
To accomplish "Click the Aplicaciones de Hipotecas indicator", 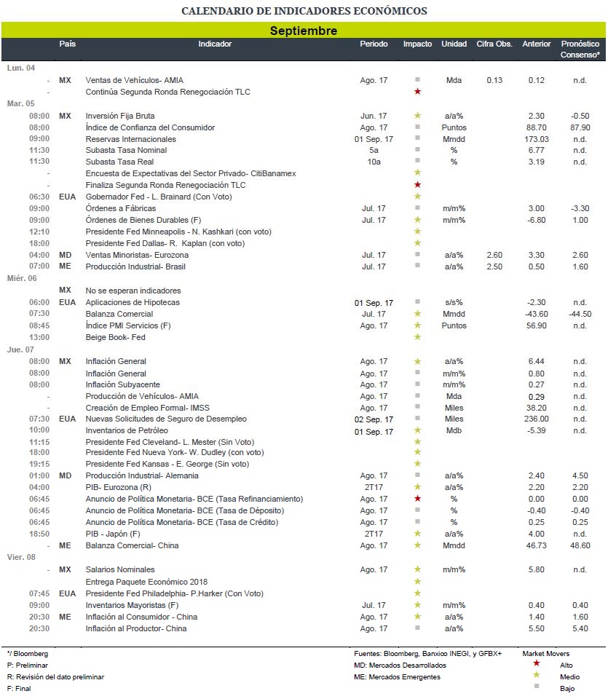I will (x=133, y=302).
